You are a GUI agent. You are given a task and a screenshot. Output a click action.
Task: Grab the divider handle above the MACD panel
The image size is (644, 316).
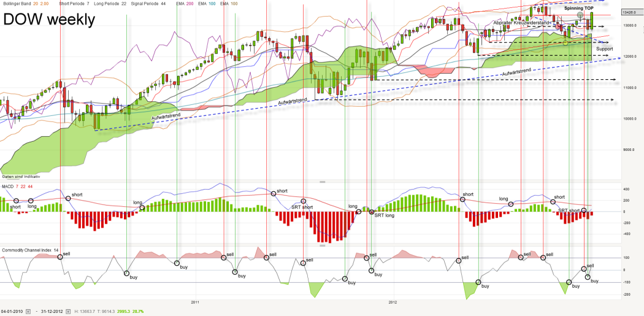(322, 181)
